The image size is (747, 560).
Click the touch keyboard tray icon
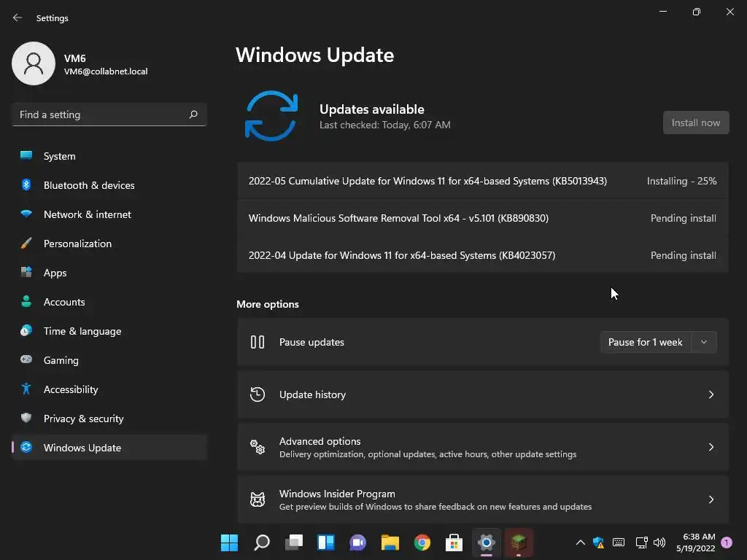click(619, 542)
